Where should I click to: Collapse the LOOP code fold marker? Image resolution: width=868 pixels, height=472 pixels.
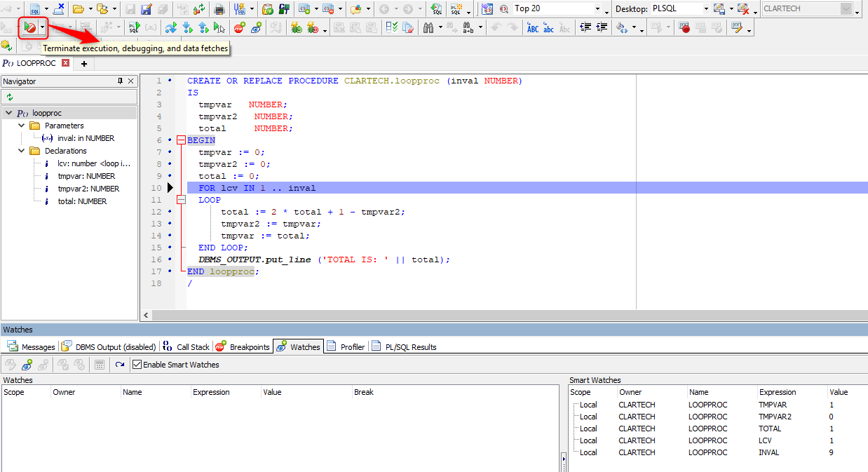click(x=182, y=200)
